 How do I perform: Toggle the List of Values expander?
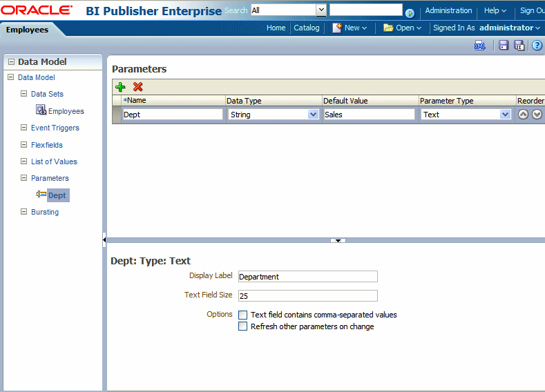click(23, 161)
